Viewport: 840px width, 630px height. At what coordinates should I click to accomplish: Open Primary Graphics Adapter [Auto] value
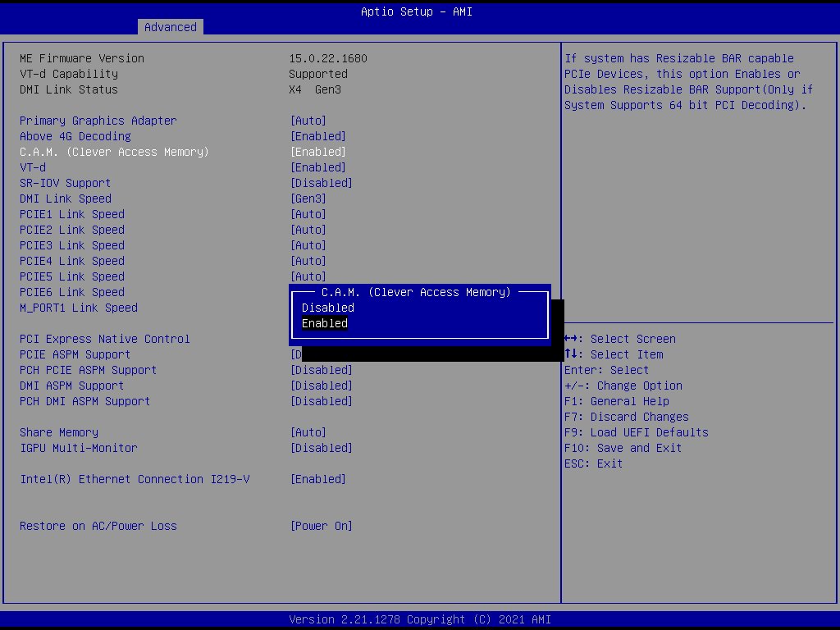[x=308, y=121]
